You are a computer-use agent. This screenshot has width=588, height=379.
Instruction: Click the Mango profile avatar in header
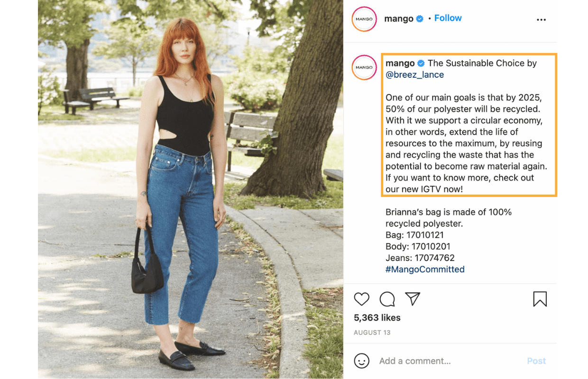(364, 19)
